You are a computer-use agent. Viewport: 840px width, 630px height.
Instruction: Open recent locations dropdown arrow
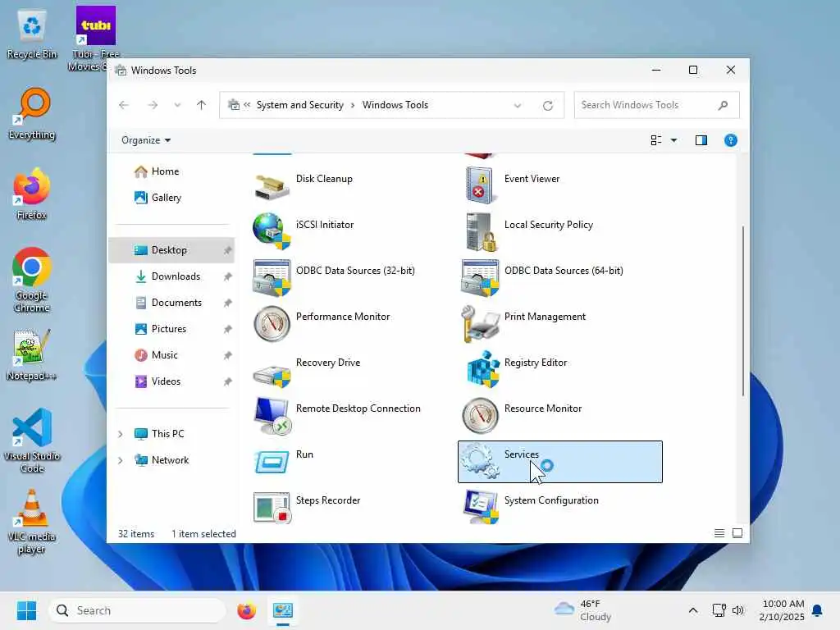pyautogui.click(x=177, y=105)
